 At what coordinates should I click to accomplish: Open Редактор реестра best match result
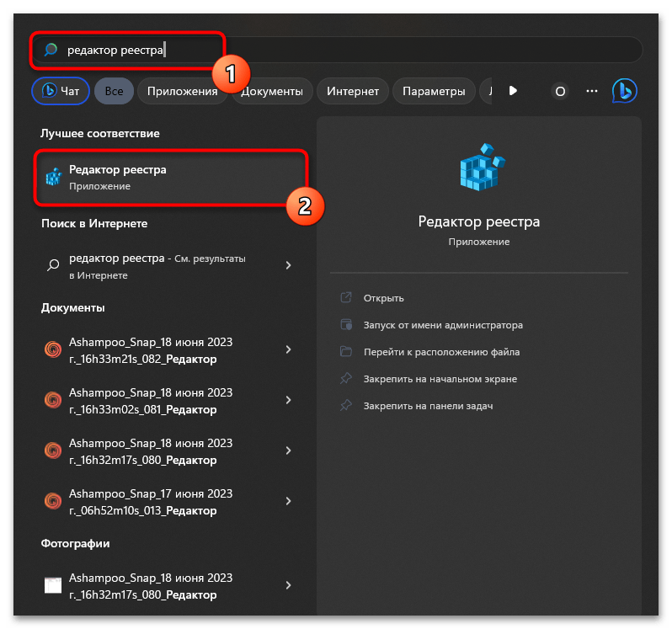click(171, 178)
